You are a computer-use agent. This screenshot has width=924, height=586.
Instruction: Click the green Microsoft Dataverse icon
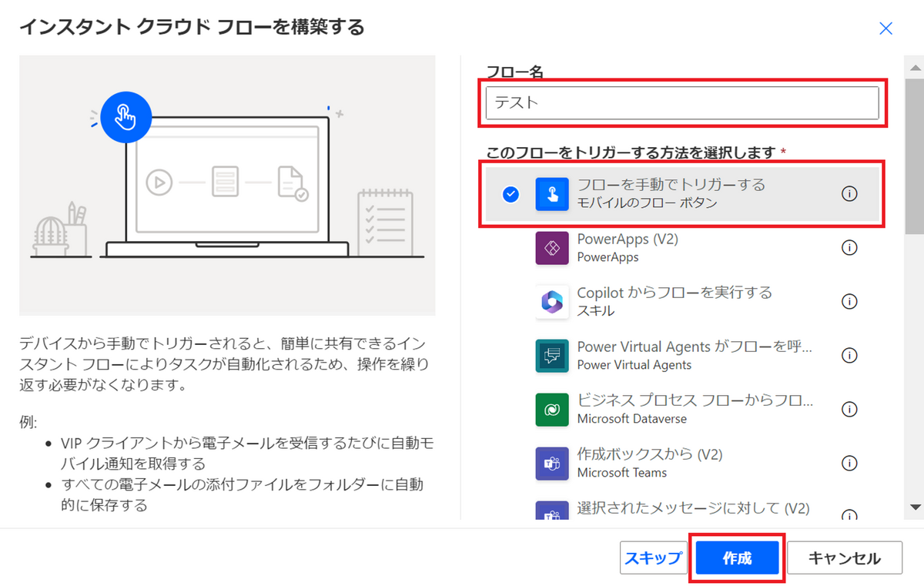click(552, 410)
